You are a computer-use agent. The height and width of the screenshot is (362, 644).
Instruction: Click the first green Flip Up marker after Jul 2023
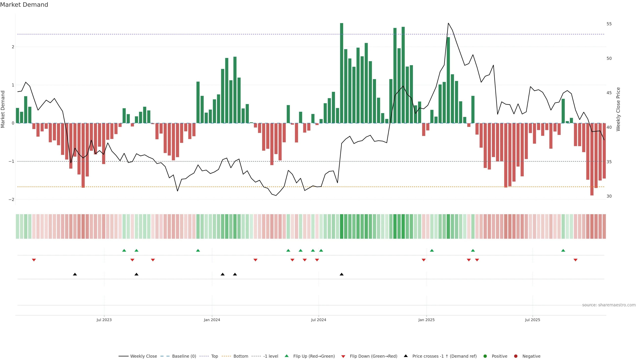[124, 250]
